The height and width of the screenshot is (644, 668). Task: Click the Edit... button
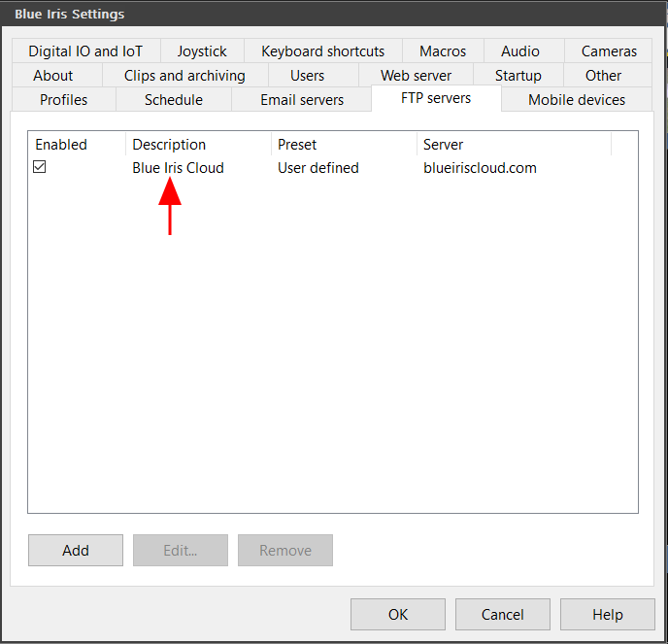pyautogui.click(x=181, y=550)
